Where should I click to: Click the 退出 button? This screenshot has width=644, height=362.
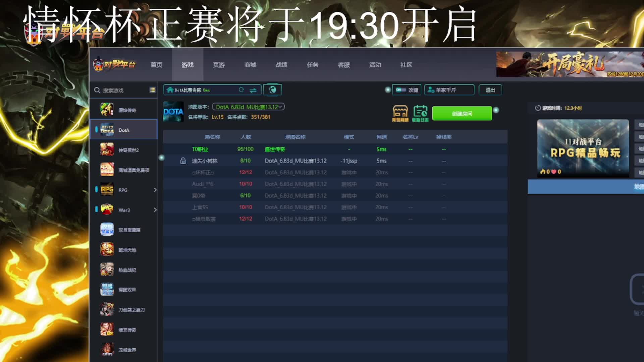coord(490,90)
